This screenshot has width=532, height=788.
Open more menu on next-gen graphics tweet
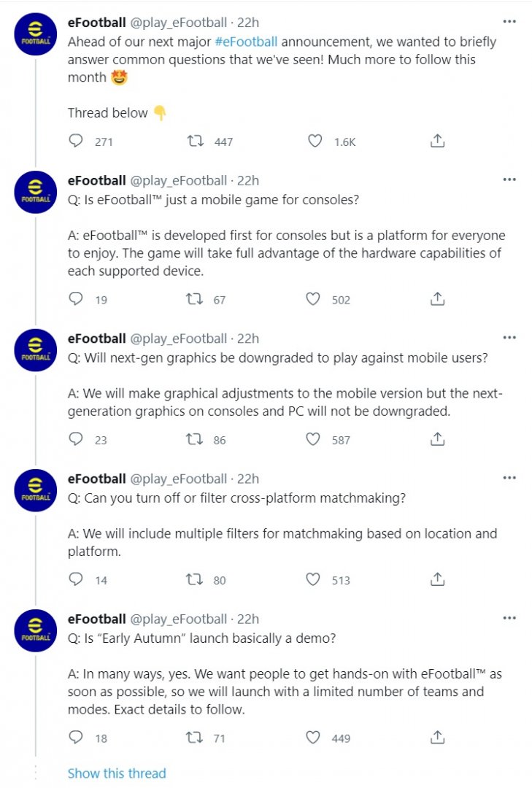click(x=509, y=338)
